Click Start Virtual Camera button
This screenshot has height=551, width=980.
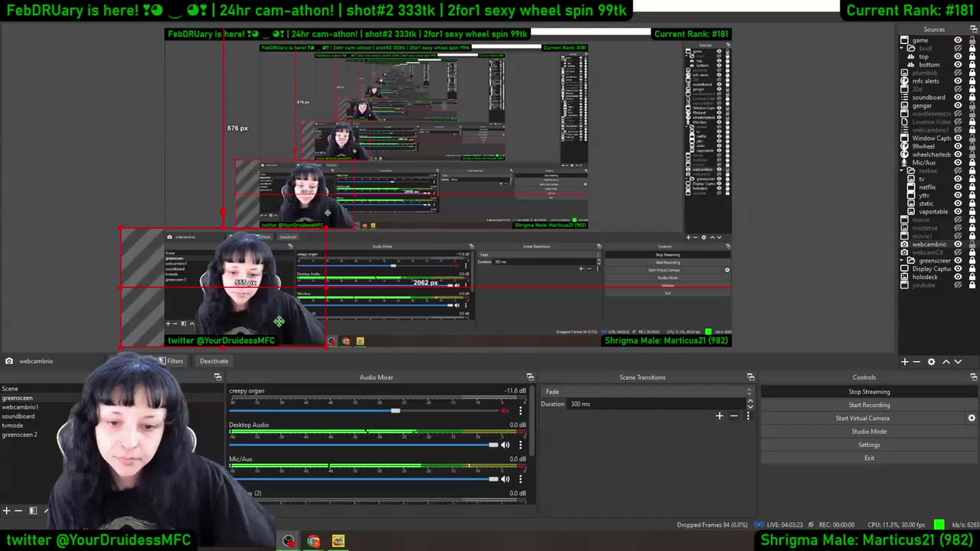(x=863, y=418)
